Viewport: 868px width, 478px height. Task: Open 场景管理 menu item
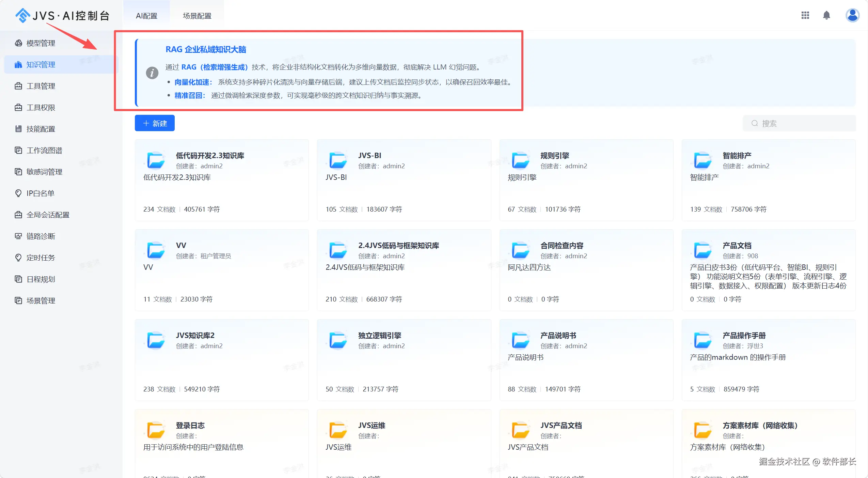point(61,301)
